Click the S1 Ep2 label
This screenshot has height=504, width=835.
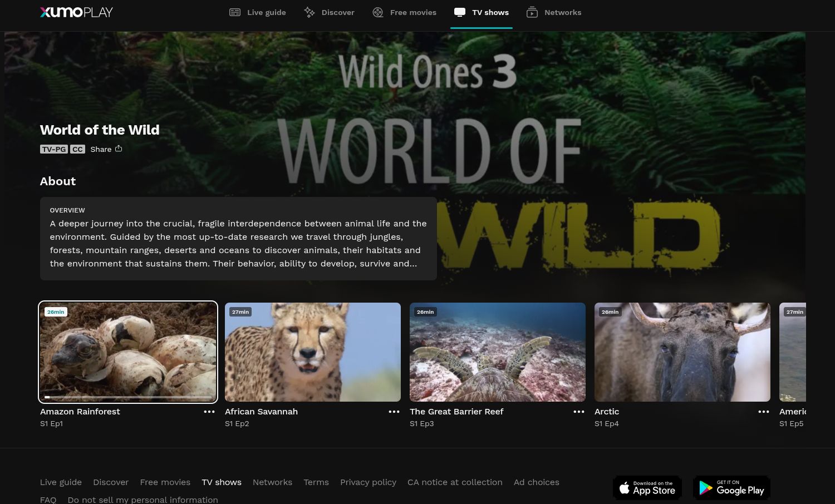237,424
